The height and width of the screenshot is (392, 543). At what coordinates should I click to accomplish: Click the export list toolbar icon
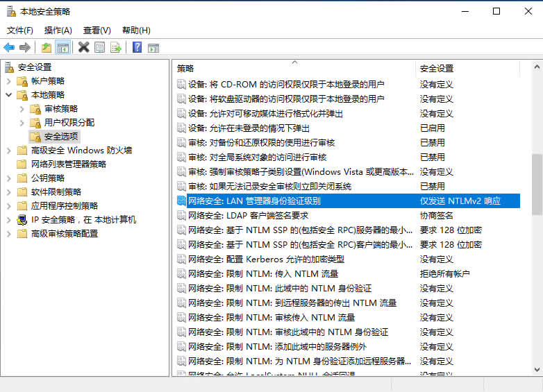point(116,47)
